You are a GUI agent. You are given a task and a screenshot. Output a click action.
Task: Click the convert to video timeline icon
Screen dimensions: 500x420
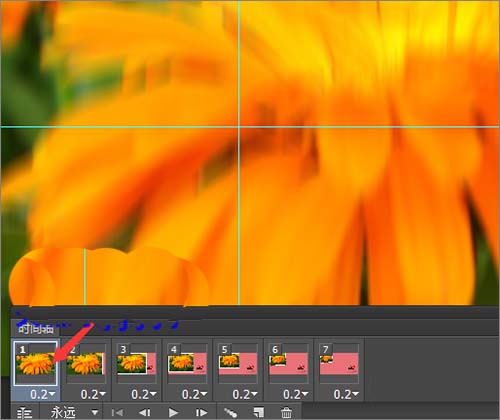click(x=24, y=413)
